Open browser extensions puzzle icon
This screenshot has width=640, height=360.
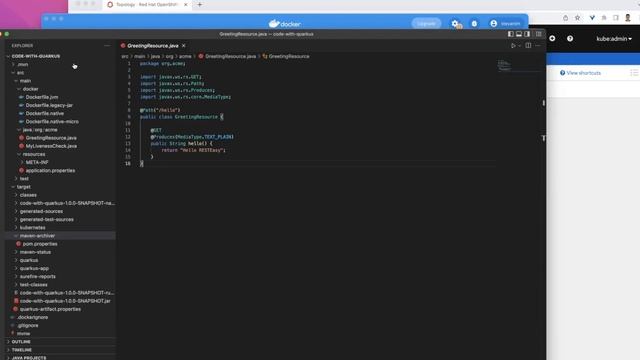click(x=604, y=18)
